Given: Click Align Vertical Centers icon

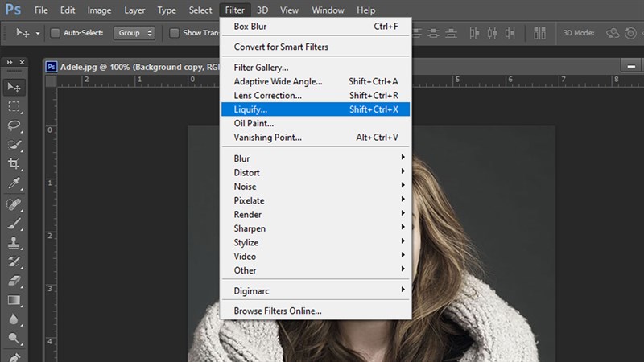Looking at the screenshot, I should 433,33.
